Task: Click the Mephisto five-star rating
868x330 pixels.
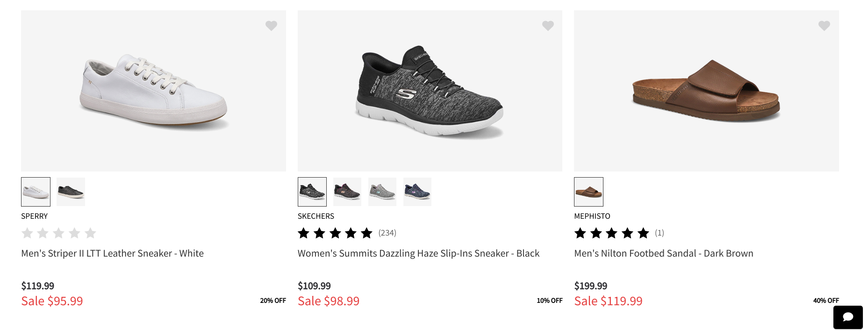Action: [x=611, y=233]
